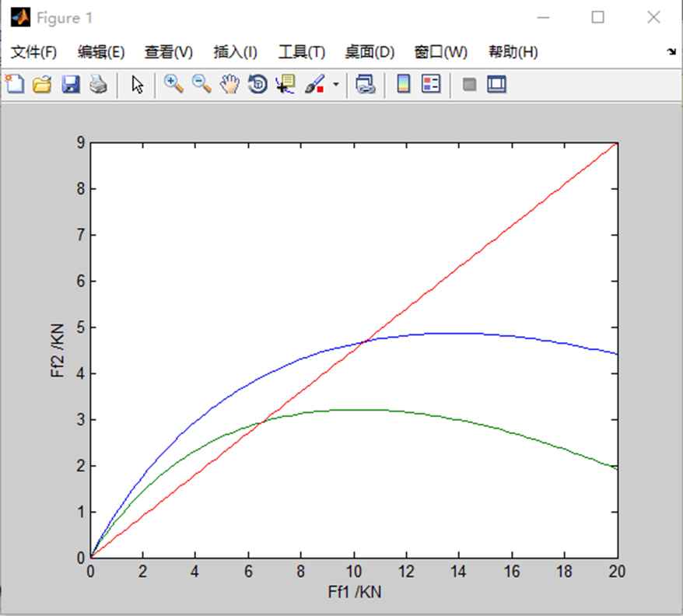Screen dimensions: 683x616
Task: Select the Brush data tool
Action: (x=314, y=84)
